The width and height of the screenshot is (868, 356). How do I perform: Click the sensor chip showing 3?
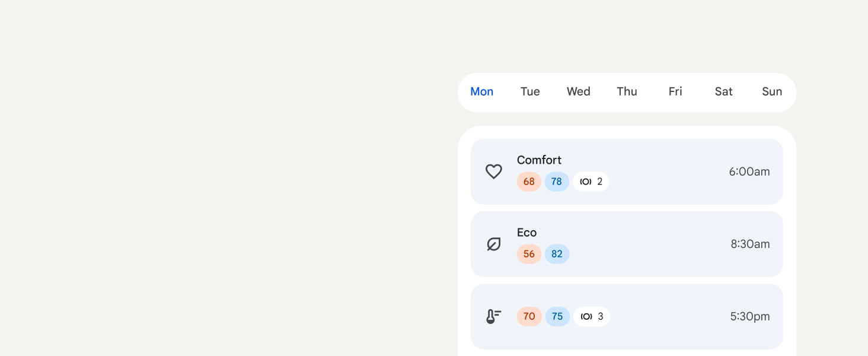pos(592,316)
